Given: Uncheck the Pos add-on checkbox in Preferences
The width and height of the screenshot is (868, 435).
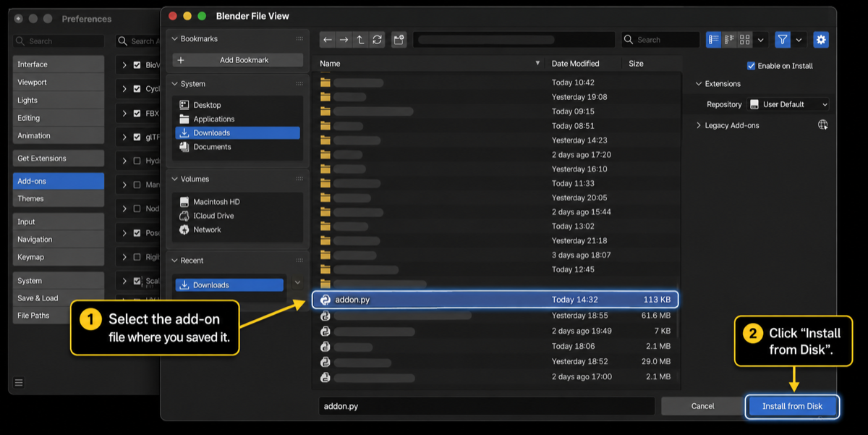Looking at the screenshot, I should tap(137, 233).
